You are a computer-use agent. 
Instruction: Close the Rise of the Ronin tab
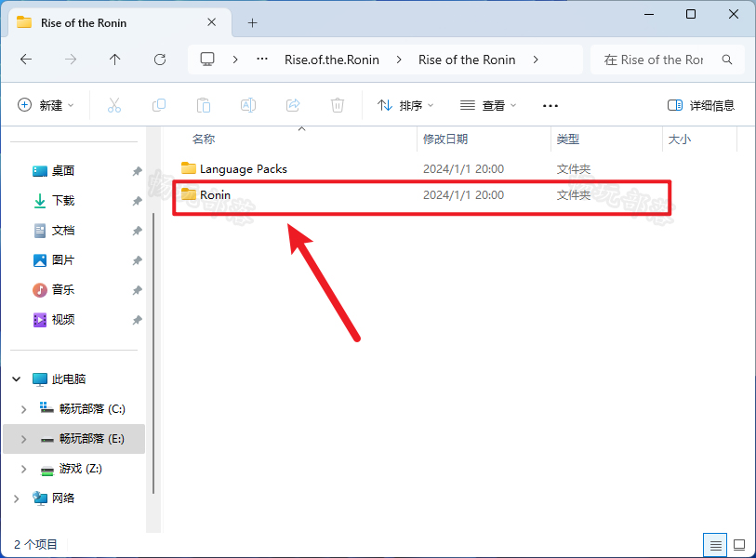[211, 22]
